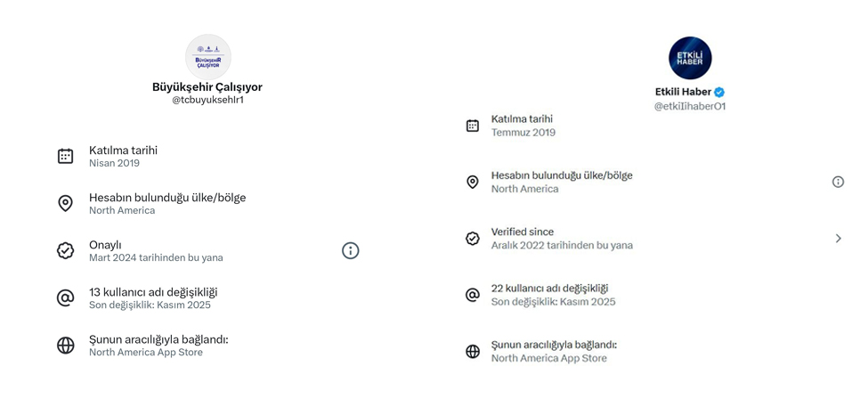Open the Büyükşehir Çalışıyor profile picture

tap(207, 57)
